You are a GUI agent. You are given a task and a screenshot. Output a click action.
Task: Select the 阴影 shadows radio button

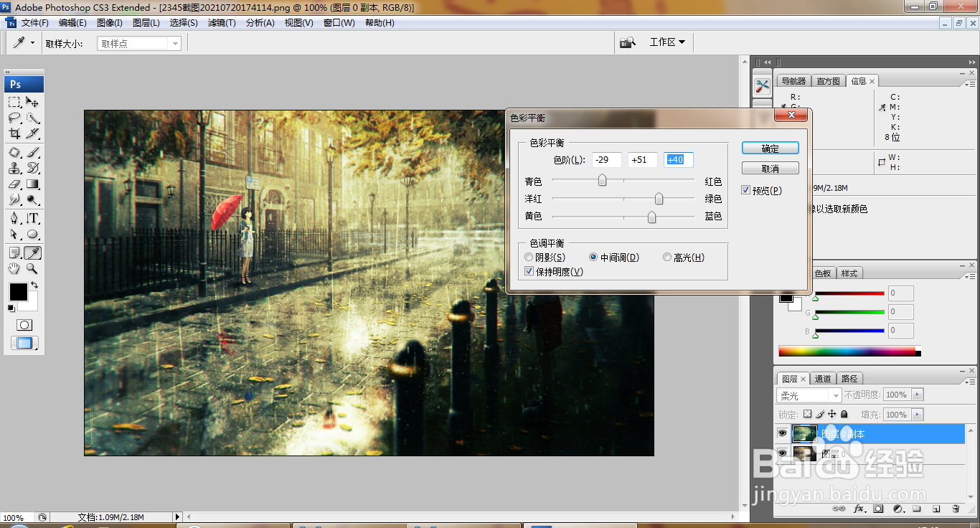pyautogui.click(x=529, y=257)
